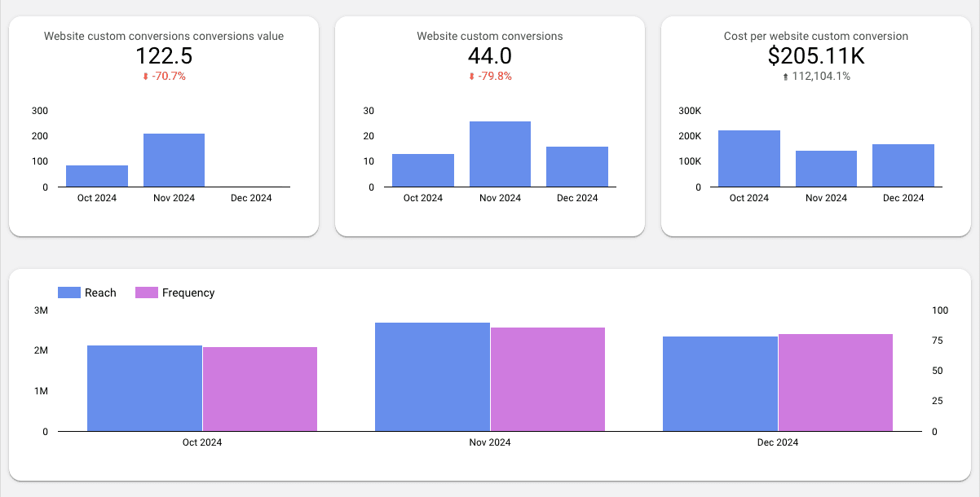The height and width of the screenshot is (497, 980).
Task: Click the Frequency legend label
Action: (188, 292)
